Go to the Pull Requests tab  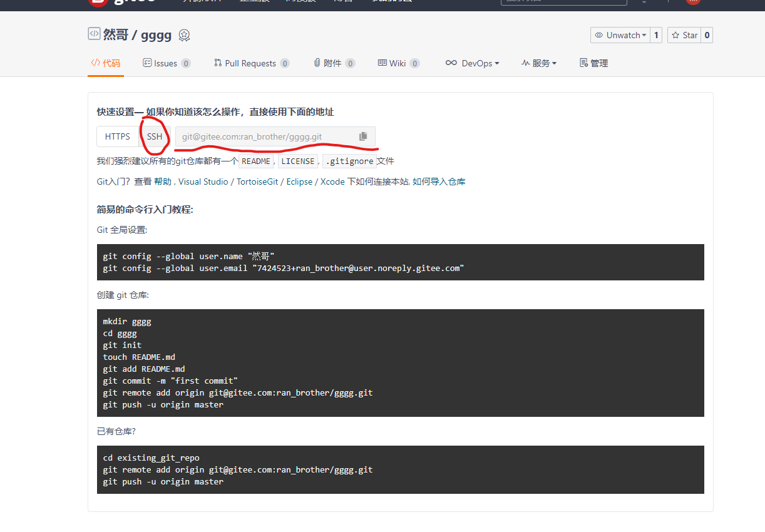coord(250,63)
